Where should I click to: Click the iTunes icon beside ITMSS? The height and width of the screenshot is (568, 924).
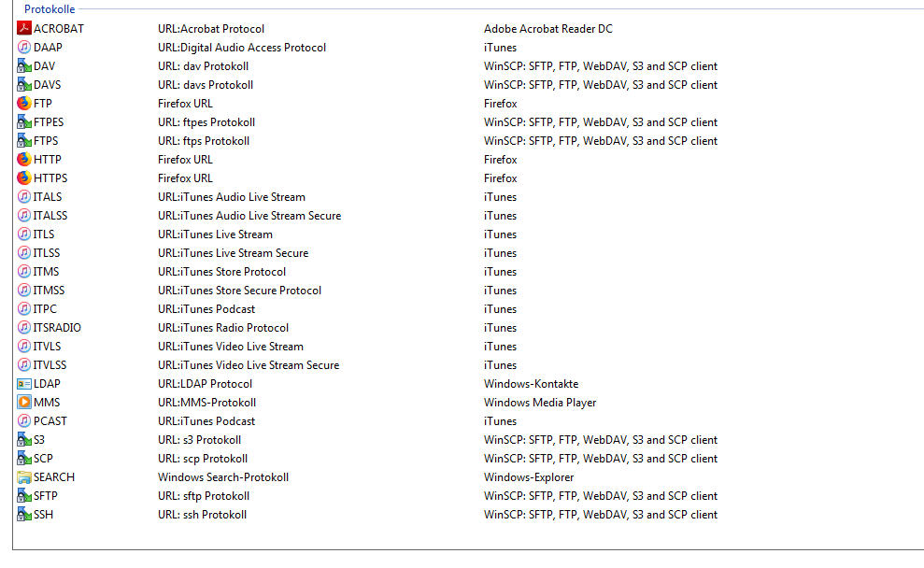(x=24, y=291)
